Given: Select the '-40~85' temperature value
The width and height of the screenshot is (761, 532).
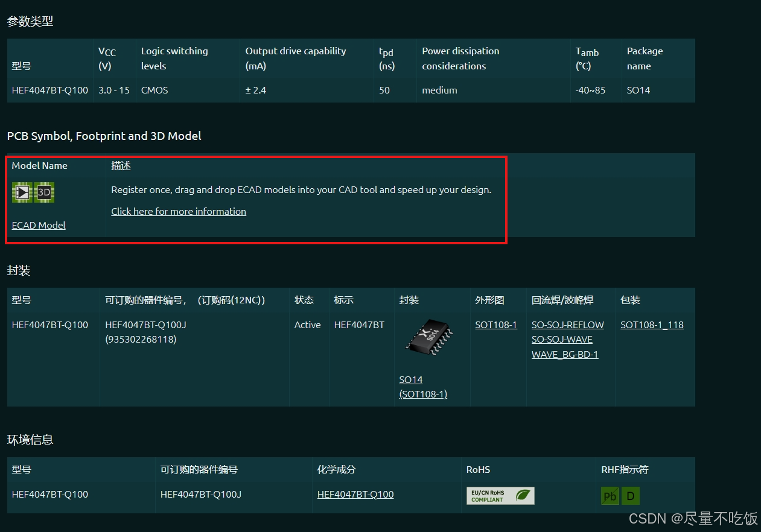Looking at the screenshot, I should tap(591, 90).
